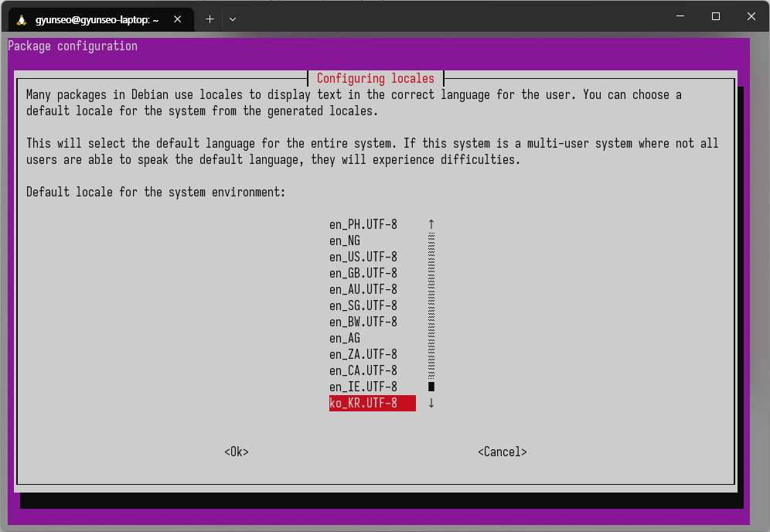Viewport: 770px width, 532px height.
Task: Click the Package configuration header text
Action: pos(73,46)
